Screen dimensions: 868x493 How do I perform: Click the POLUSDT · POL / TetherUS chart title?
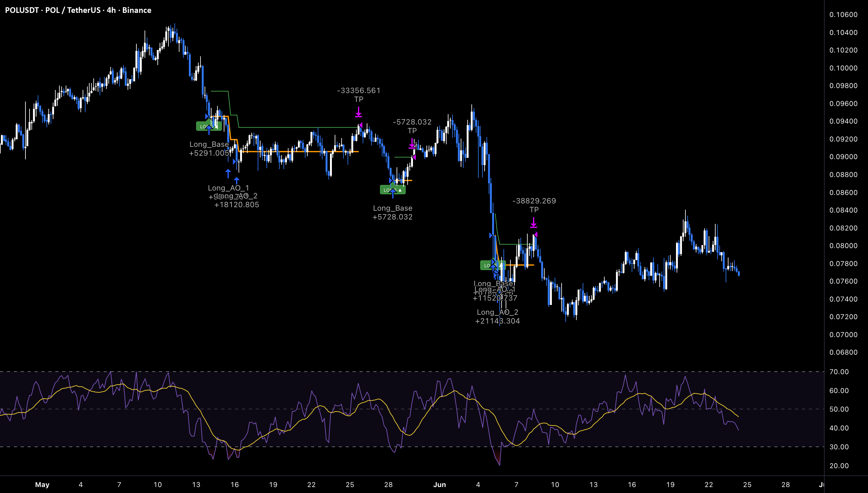78,10
